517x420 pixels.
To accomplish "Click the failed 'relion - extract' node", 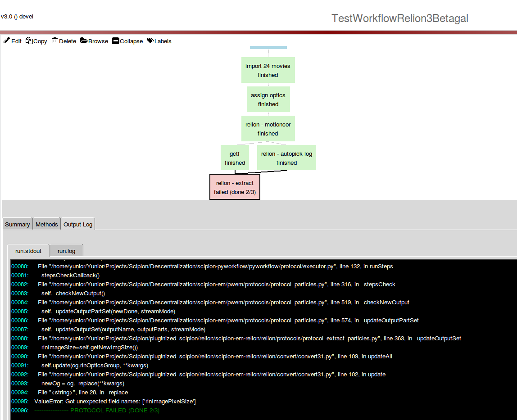I will pyautogui.click(x=235, y=187).
